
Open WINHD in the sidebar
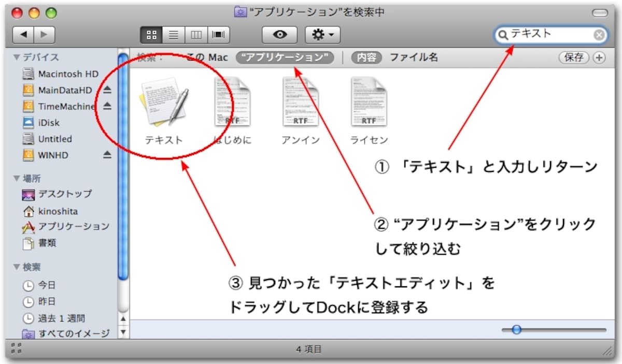(x=46, y=155)
